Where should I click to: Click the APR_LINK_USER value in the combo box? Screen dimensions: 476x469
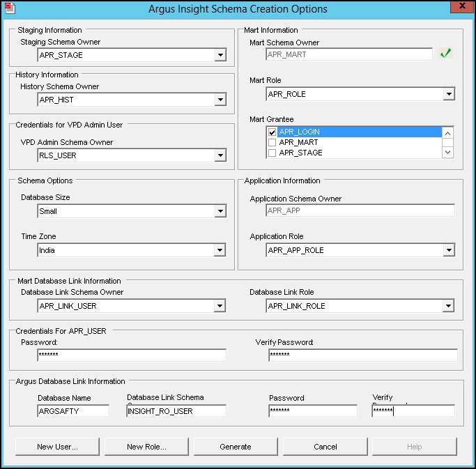pos(68,306)
